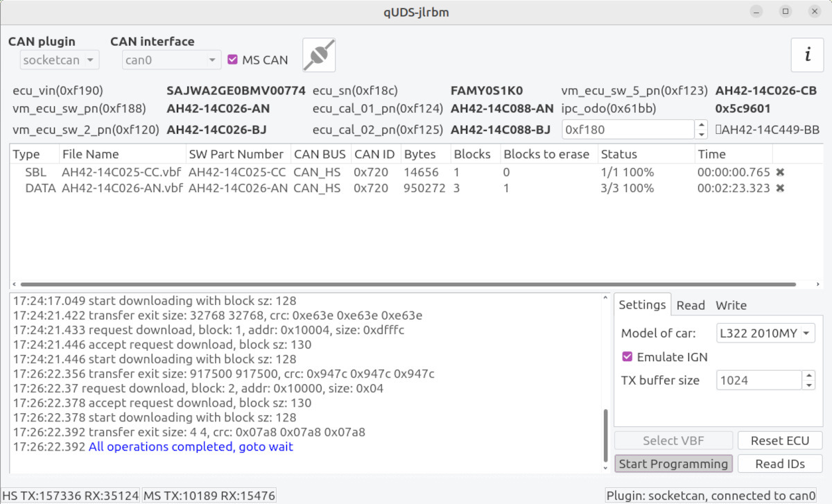
Task: Click the CAN connect plug icon
Action: click(x=319, y=55)
